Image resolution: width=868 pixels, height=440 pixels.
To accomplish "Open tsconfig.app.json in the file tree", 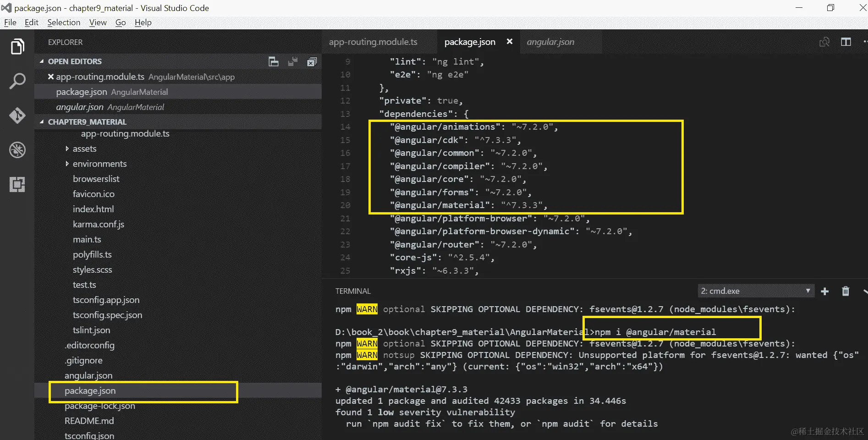I will (x=106, y=300).
